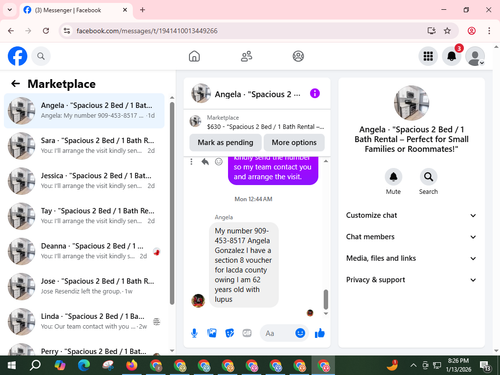The image size is (500, 375).
Task: Search the conversation using the magnifier button
Action: pos(428,177)
